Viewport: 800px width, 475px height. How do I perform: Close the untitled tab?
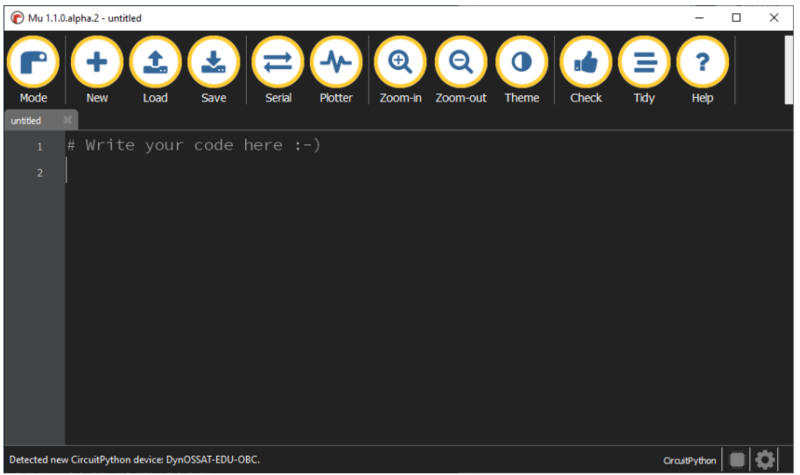67,120
